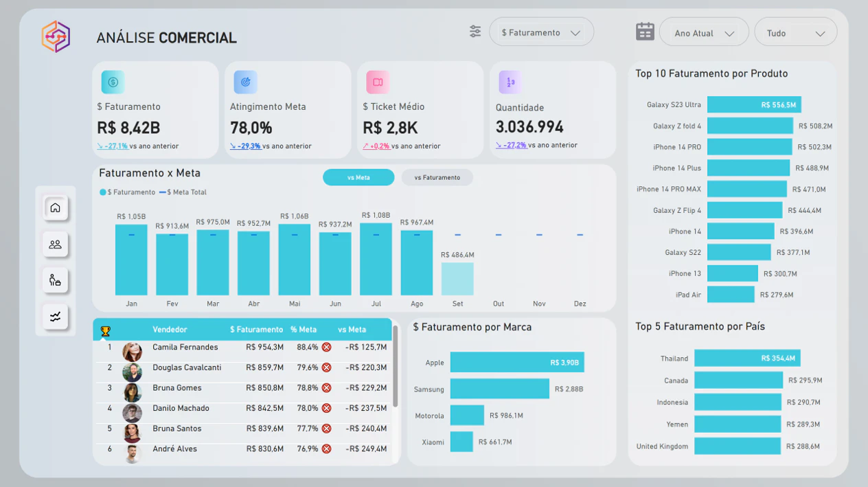868x487 pixels.
Task: Click the Ticket Médio pink icon
Action: (378, 82)
